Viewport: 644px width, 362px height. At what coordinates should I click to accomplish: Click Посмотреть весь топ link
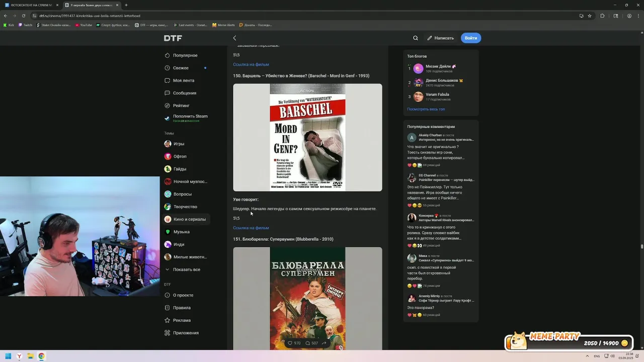(x=426, y=109)
